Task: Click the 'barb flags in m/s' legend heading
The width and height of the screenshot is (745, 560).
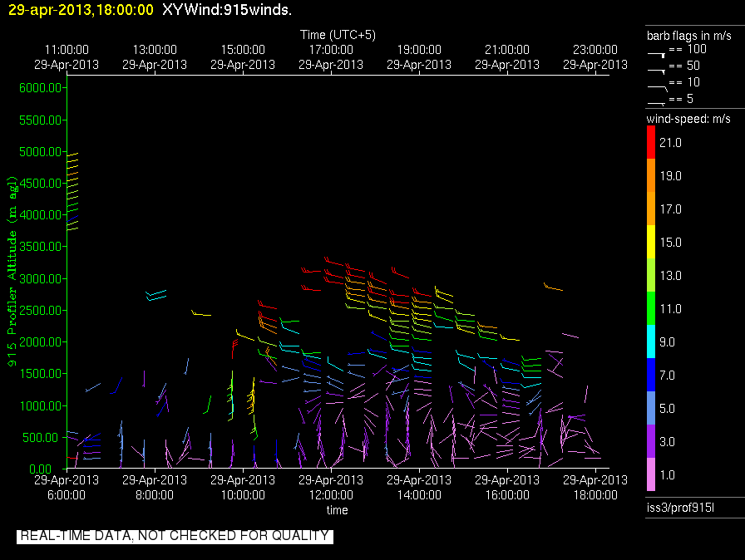Action: tap(689, 36)
